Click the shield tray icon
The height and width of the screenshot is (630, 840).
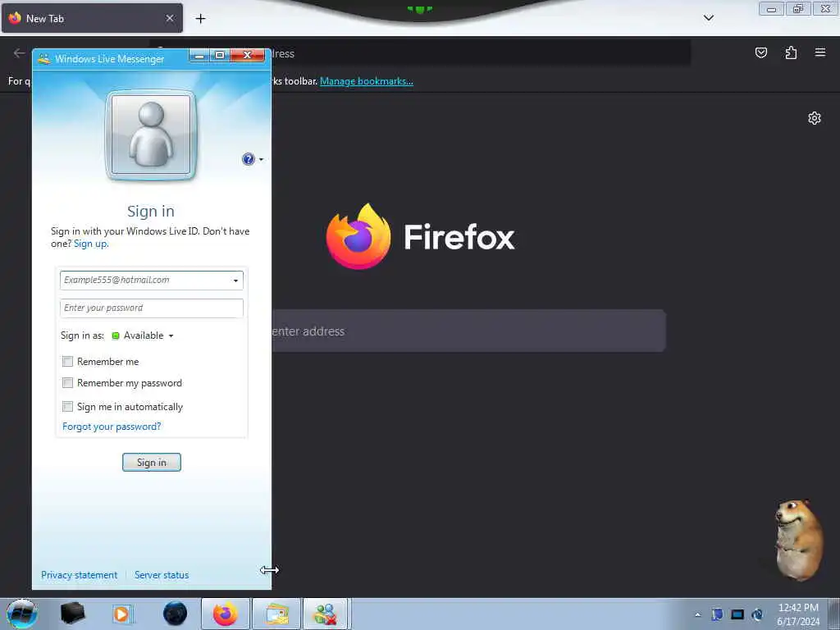tap(717, 614)
